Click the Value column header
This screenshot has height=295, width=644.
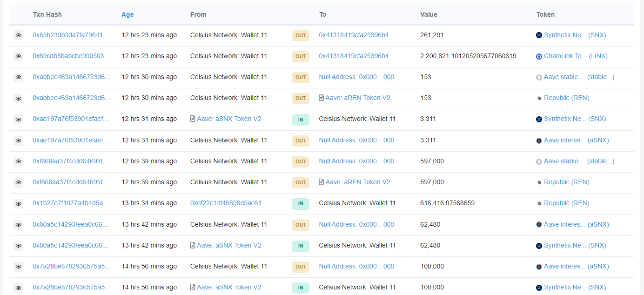[429, 14]
